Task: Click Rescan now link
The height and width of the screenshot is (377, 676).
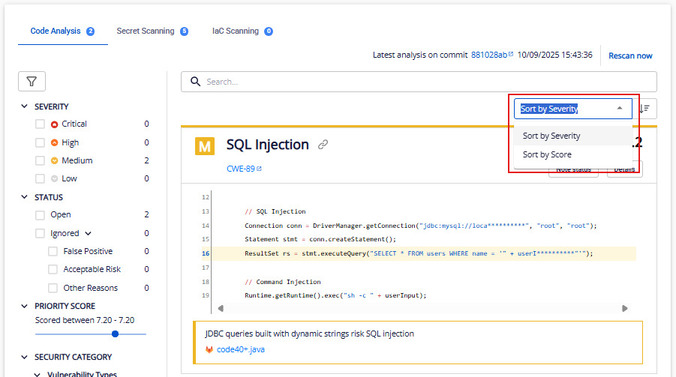Action: [630, 56]
